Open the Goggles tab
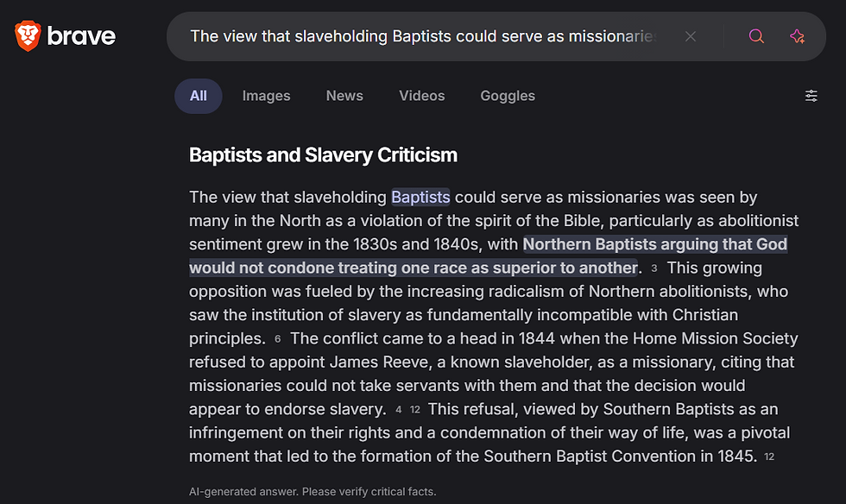Viewport: 846px width, 504px height. pos(508,96)
